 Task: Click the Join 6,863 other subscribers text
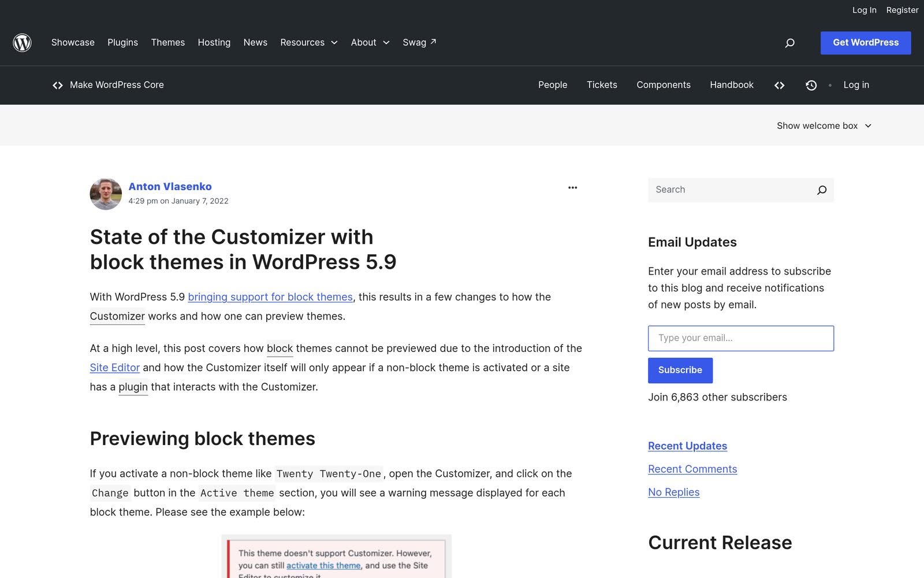[717, 397]
